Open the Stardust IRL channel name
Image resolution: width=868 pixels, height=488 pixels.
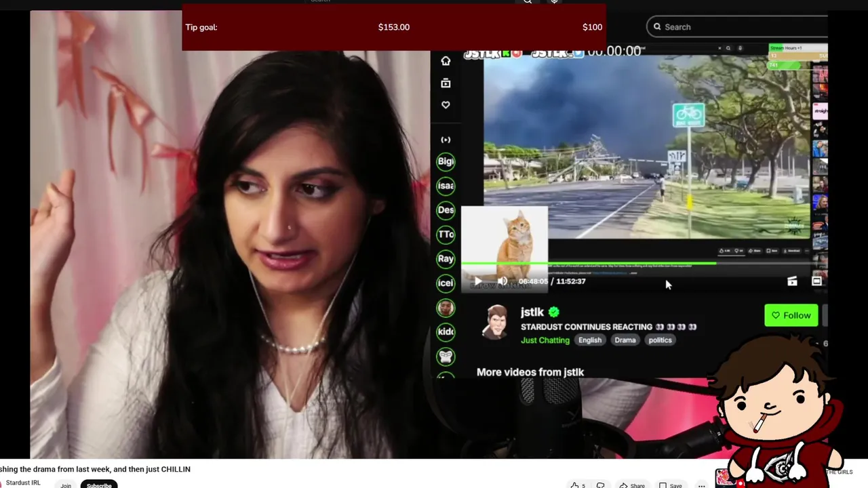23,483
